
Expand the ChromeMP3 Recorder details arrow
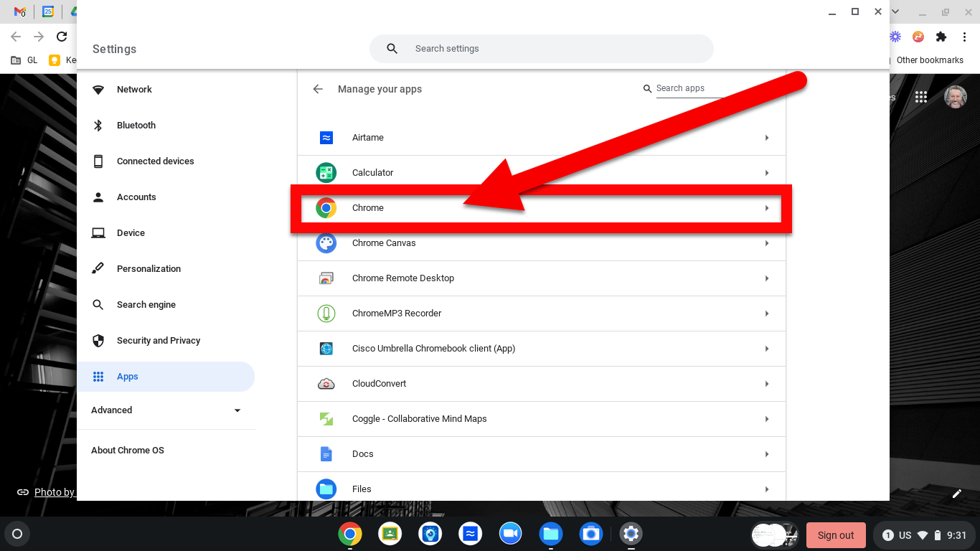pyautogui.click(x=767, y=314)
